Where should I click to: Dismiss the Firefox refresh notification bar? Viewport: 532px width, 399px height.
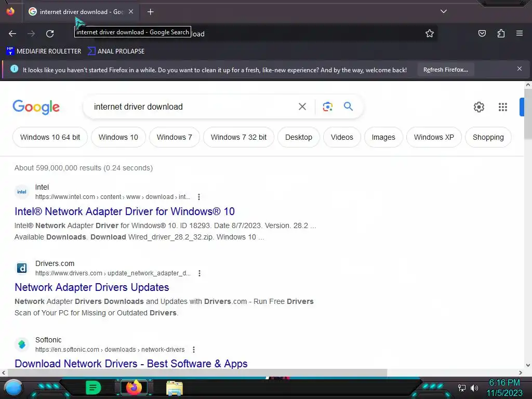tap(520, 69)
